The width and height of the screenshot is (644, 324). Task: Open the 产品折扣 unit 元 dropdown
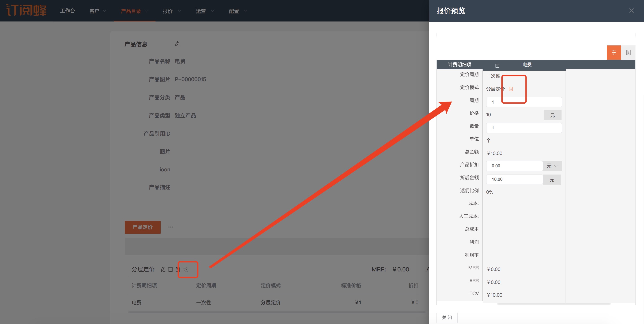[552, 166]
